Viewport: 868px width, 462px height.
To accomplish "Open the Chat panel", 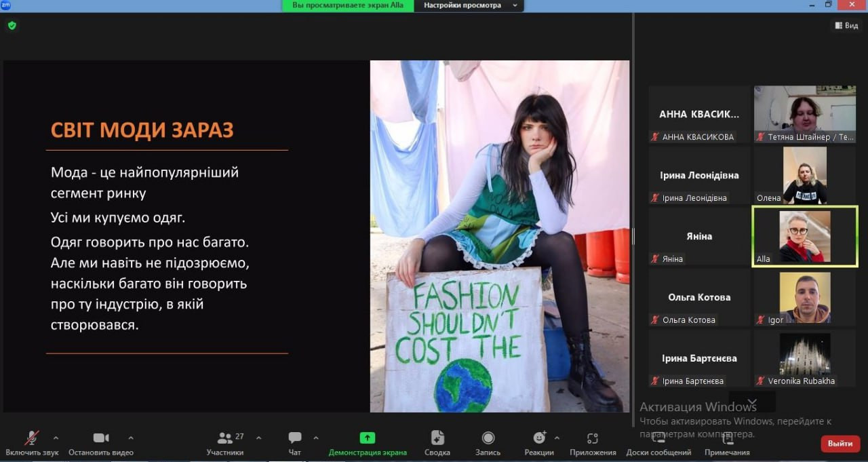I will point(295,438).
